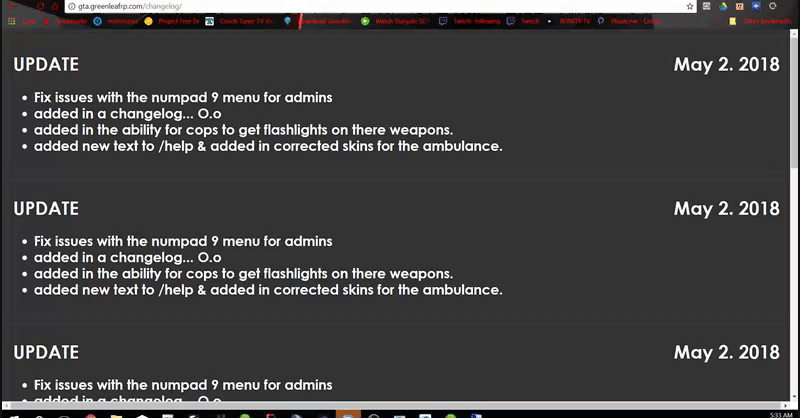
Task: Bookmark this page with the star icon
Action: click(690, 6)
